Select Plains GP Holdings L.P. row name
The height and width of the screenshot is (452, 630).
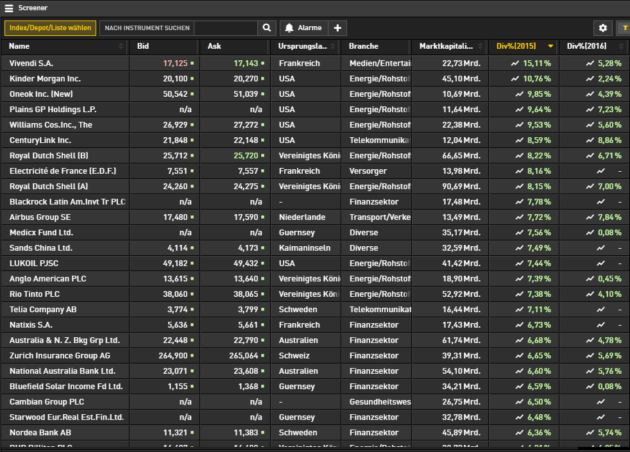click(53, 109)
